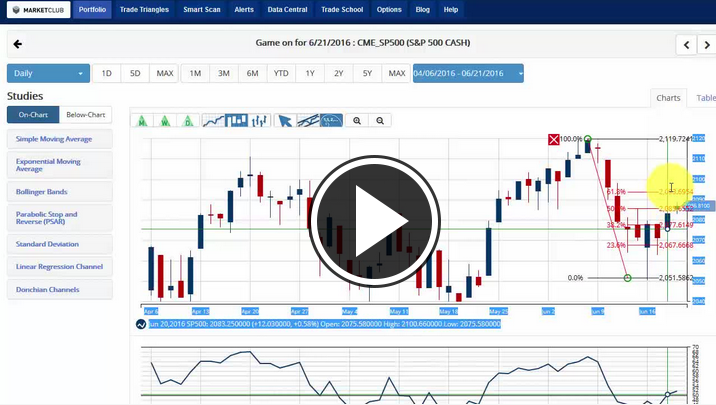Add Simple Moving Average study
The image size is (716, 405).
59,139
